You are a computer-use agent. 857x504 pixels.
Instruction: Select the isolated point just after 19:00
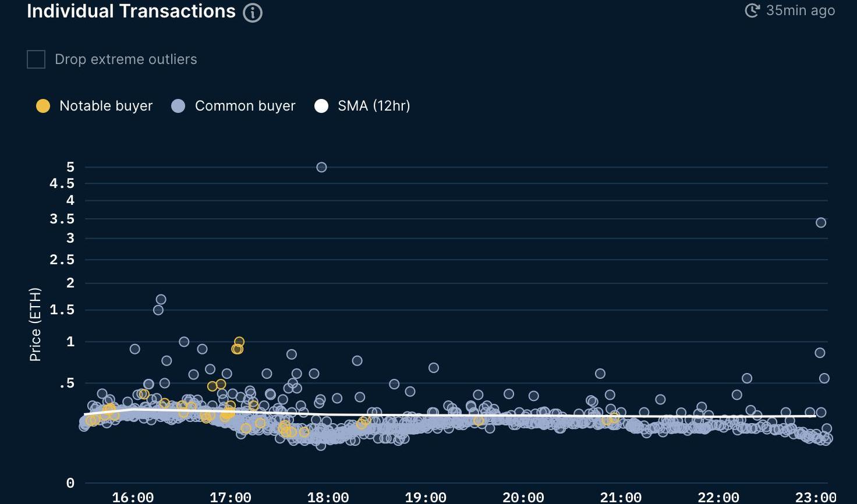434,368
